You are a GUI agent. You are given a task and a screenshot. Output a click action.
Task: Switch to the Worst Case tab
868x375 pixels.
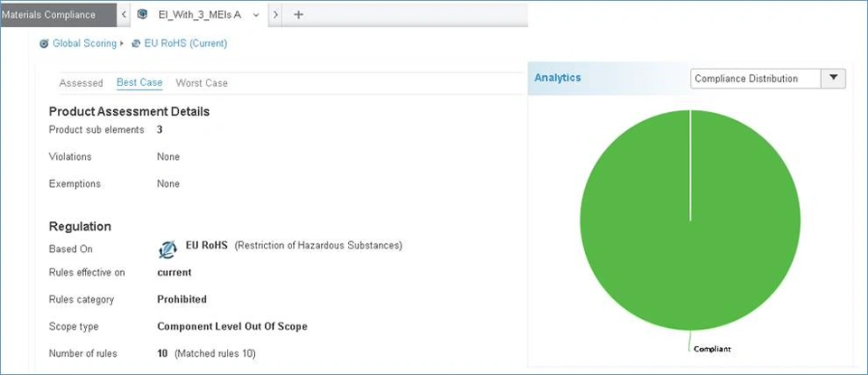click(202, 83)
